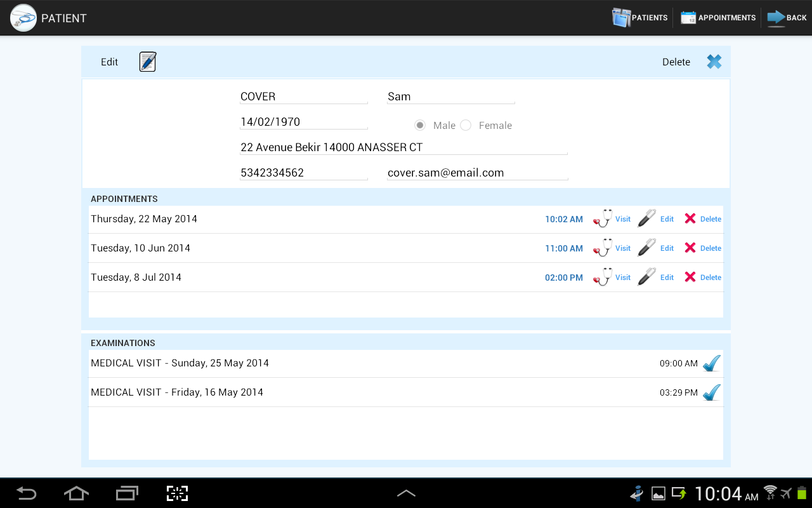Click checkmark for 25 May medical visit
The height and width of the screenshot is (508, 812).
(712, 363)
